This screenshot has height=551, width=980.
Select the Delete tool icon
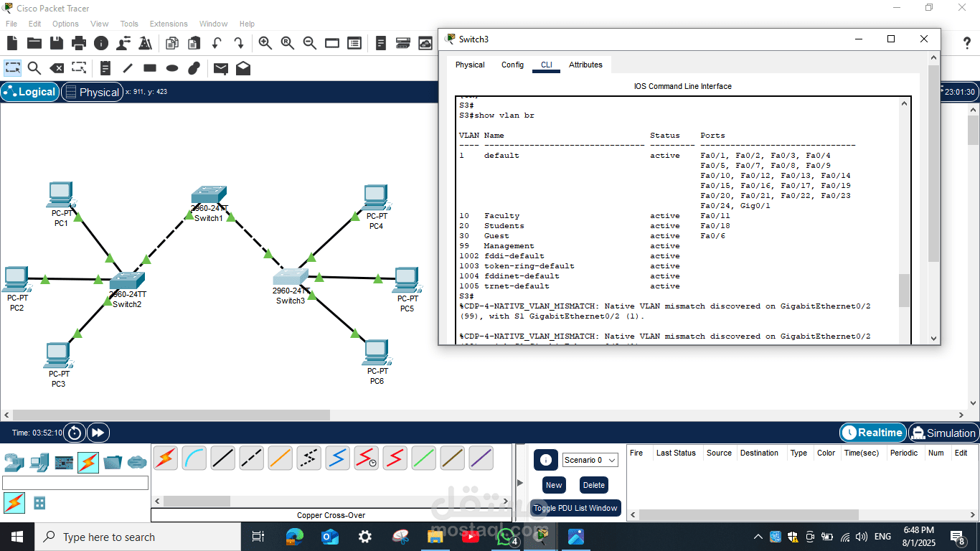[x=56, y=68]
